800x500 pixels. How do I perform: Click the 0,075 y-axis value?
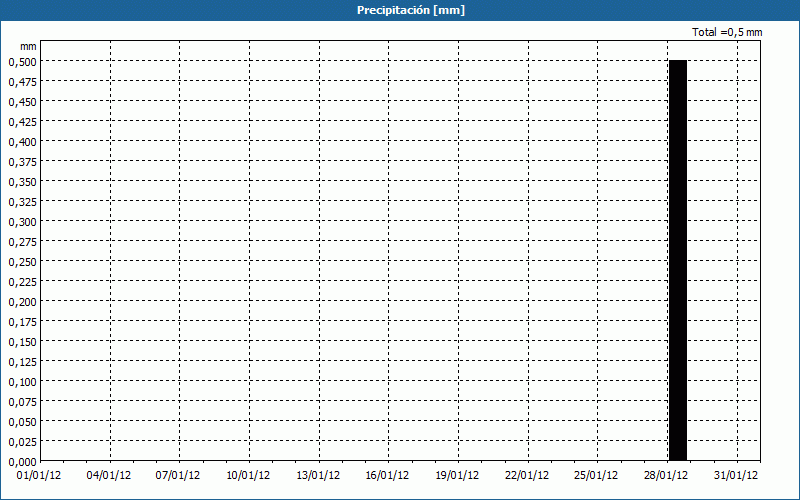pyautogui.click(x=23, y=402)
